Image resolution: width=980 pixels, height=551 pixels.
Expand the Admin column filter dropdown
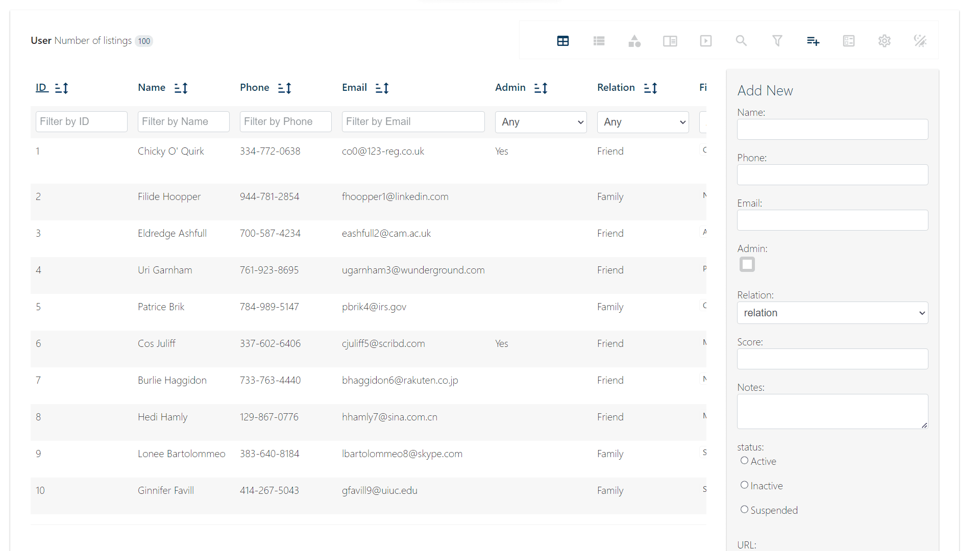(541, 122)
